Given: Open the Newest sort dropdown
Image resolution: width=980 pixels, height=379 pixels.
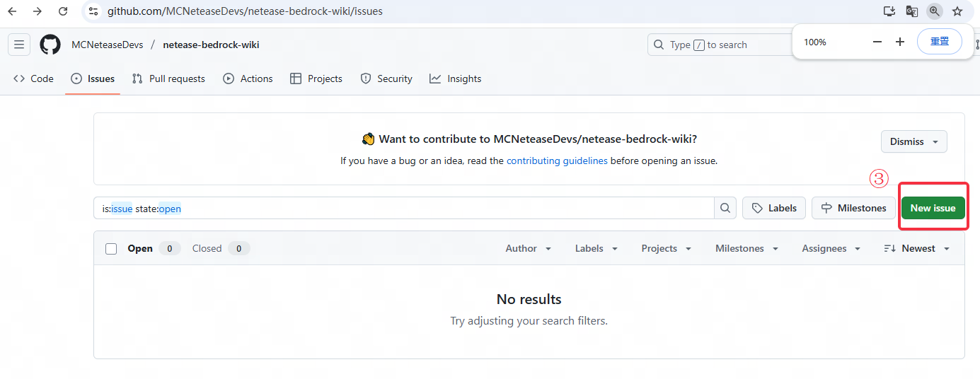Looking at the screenshot, I should (917, 249).
